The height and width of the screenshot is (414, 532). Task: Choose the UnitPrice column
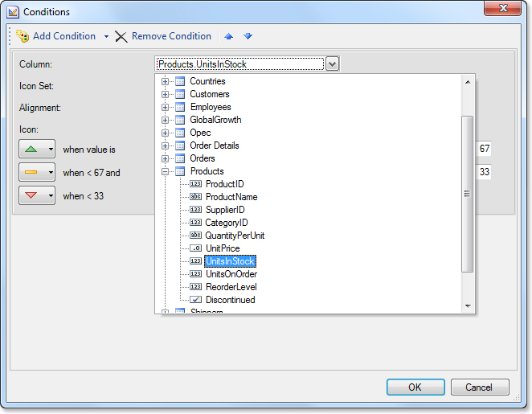pyautogui.click(x=223, y=248)
